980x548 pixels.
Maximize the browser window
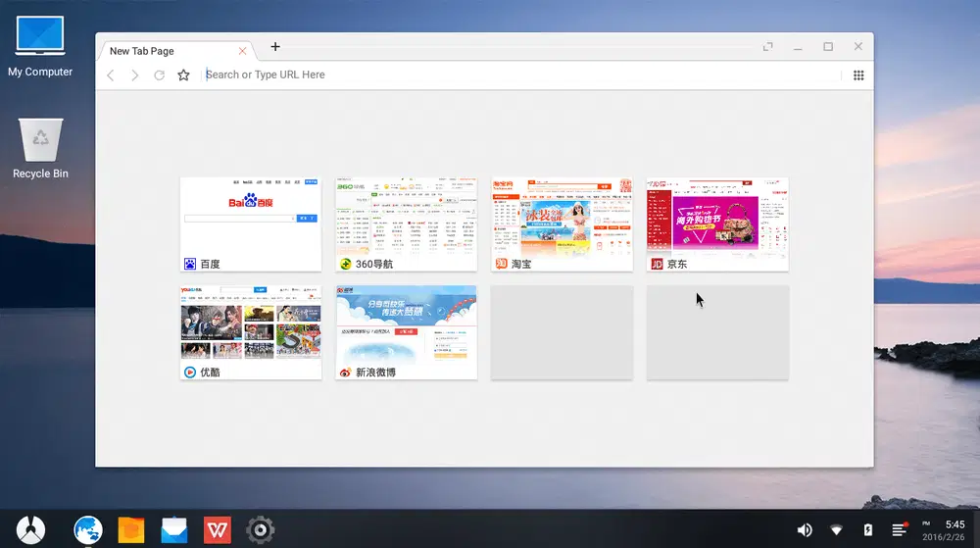(828, 47)
